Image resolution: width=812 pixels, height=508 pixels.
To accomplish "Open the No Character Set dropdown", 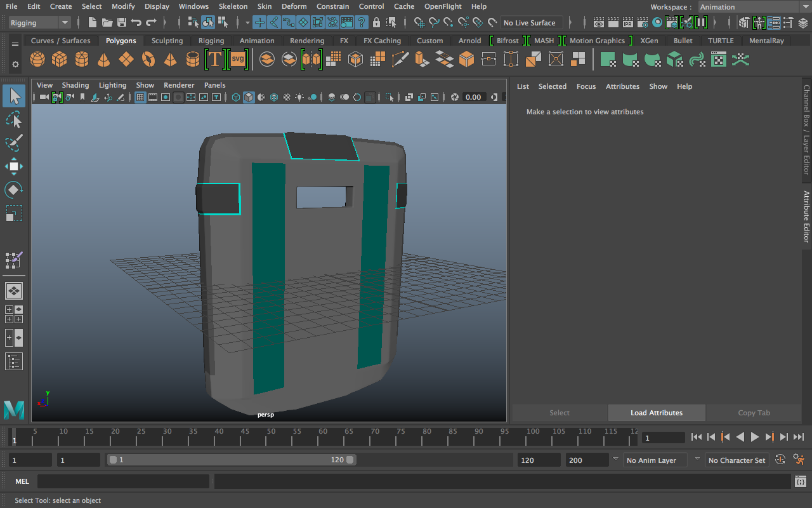I will point(737,460).
